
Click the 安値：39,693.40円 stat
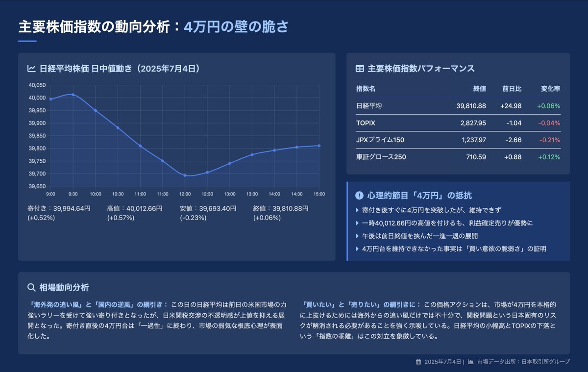pyautogui.click(x=208, y=213)
